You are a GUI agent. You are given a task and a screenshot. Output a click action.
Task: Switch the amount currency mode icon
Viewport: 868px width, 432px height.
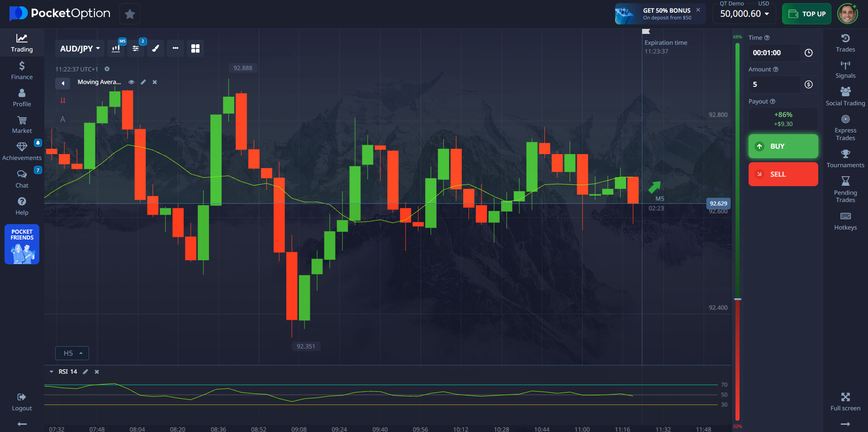coord(808,85)
